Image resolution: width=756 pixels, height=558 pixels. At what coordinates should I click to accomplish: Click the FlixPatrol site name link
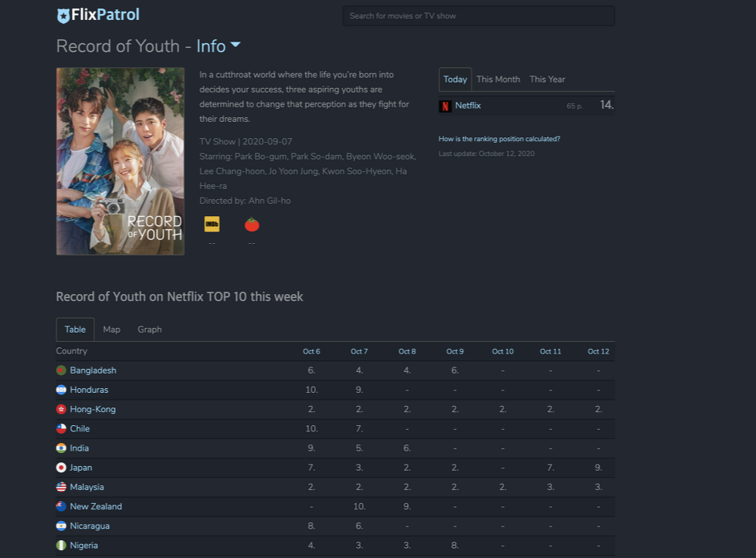coord(105,15)
